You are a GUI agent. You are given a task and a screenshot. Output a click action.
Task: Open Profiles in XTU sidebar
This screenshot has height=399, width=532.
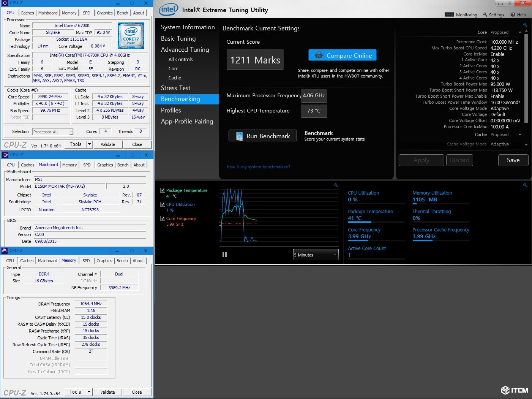(171, 110)
